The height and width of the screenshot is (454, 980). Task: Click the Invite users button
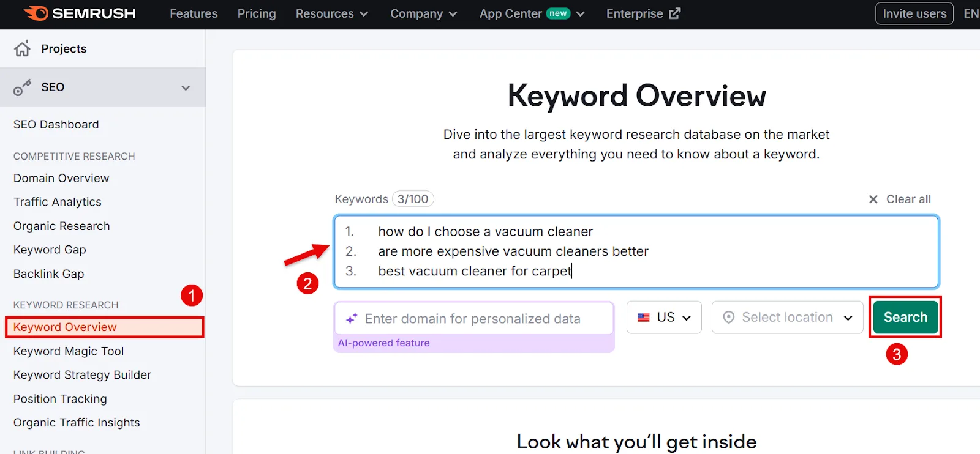(914, 13)
